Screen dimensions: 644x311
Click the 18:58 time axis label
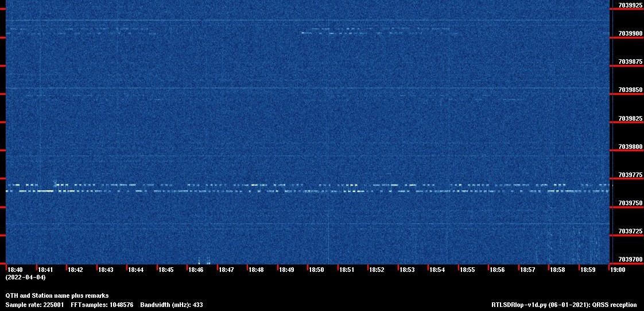(558, 270)
